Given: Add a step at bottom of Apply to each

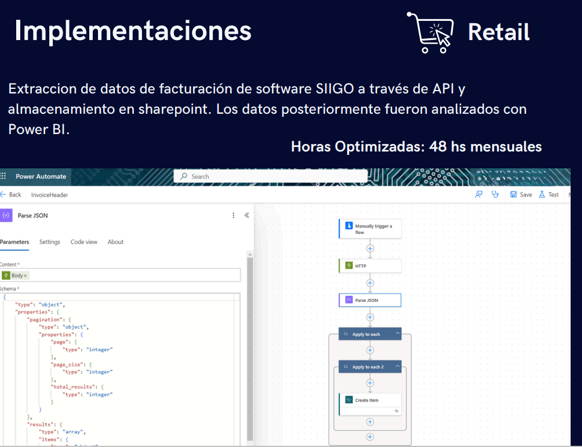Looking at the screenshot, I should point(370,437).
